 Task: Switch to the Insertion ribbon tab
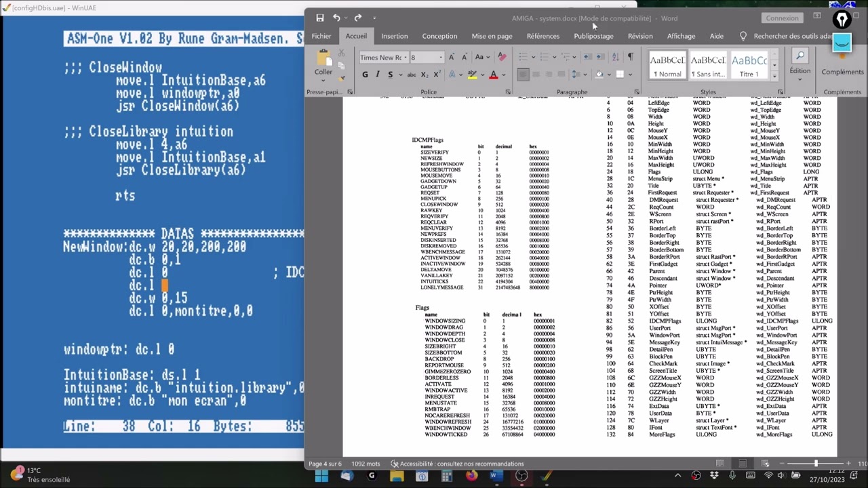[x=394, y=36]
